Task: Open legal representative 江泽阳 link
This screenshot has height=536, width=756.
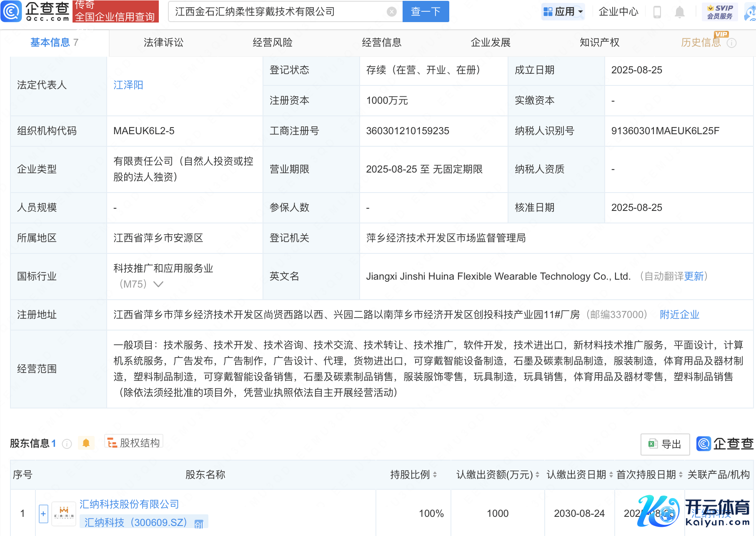Action: click(128, 85)
